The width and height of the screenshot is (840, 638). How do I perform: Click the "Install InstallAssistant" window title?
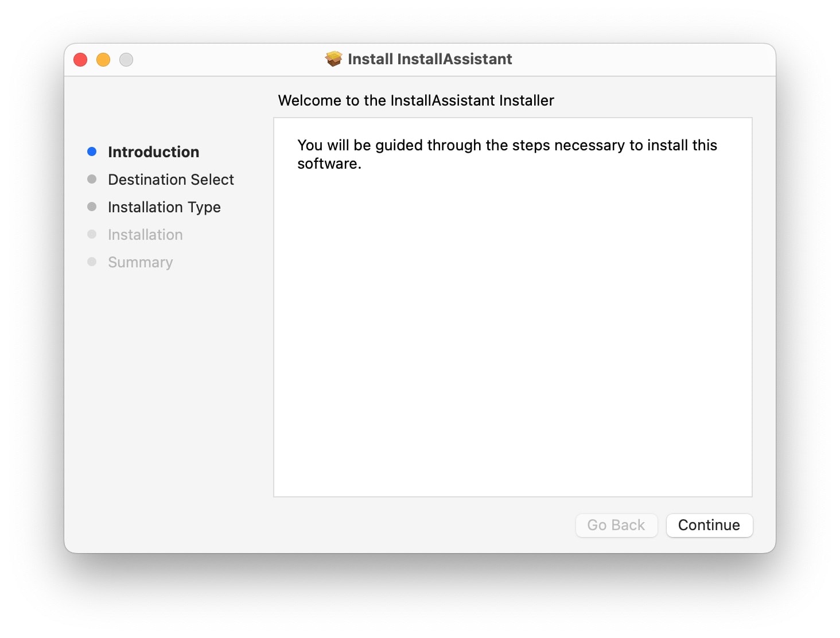click(x=430, y=59)
